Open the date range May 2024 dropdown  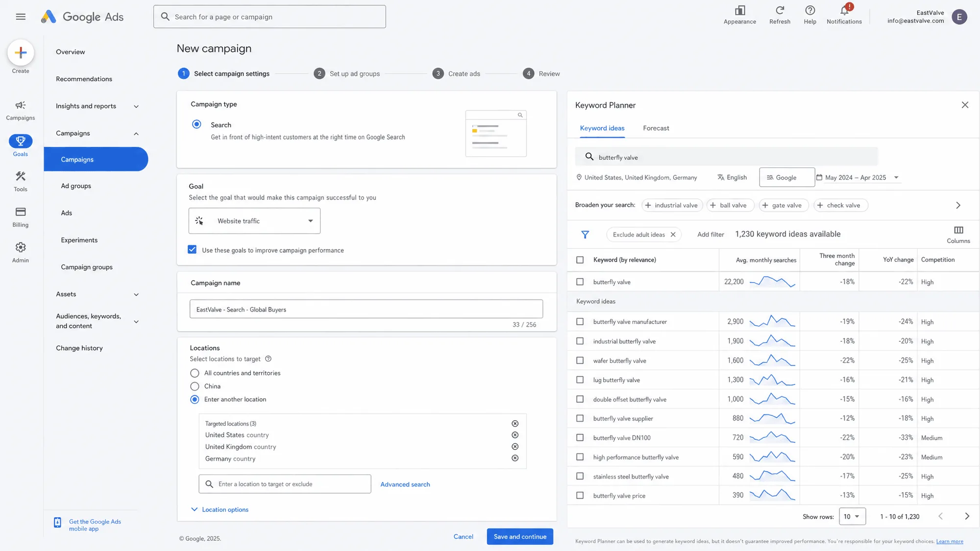click(x=858, y=177)
